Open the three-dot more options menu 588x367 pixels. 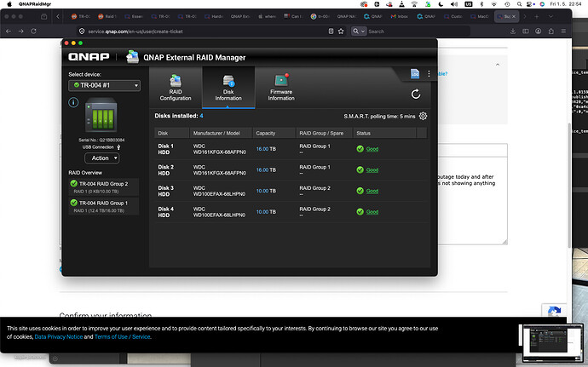[x=429, y=74]
